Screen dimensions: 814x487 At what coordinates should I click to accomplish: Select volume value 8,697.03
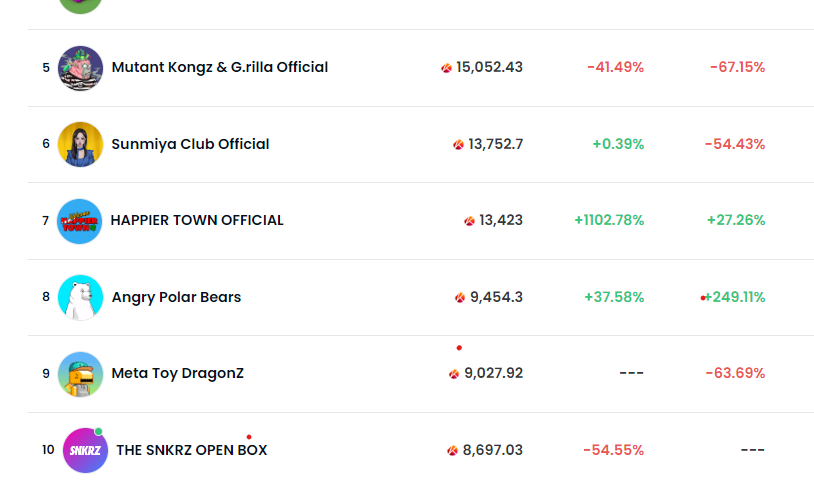point(493,450)
